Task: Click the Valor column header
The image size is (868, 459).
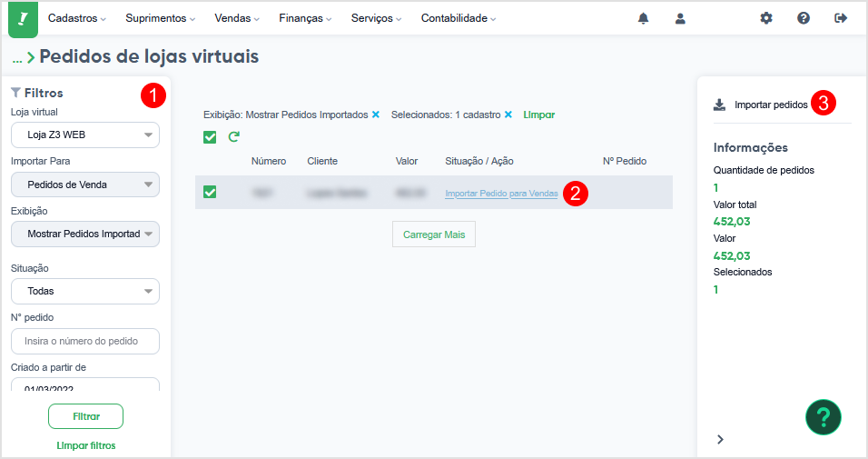Action: pos(407,161)
